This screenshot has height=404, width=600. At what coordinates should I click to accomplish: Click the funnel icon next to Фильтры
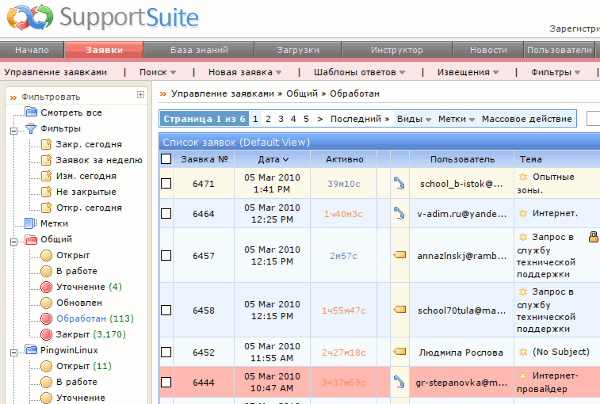29,129
